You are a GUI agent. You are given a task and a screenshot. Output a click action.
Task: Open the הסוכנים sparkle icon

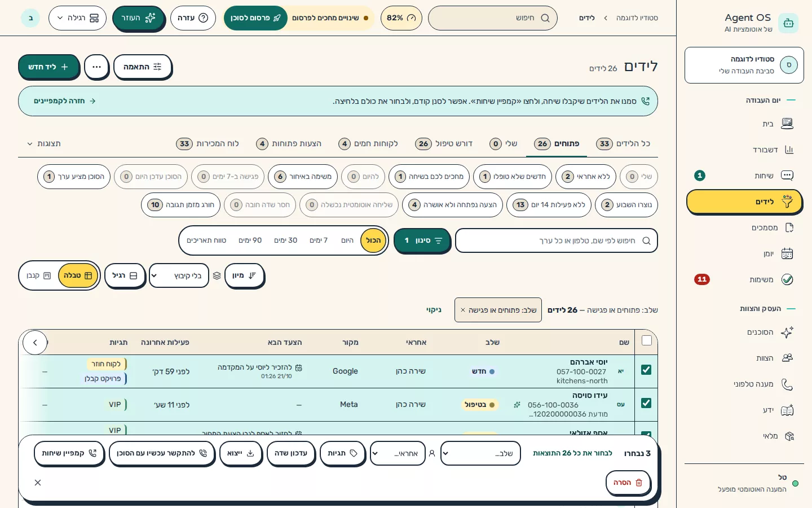click(787, 332)
